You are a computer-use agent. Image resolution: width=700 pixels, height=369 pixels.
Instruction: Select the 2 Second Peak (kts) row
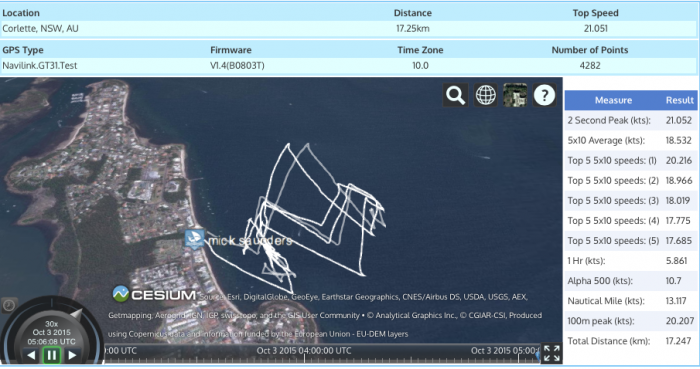[x=631, y=120]
